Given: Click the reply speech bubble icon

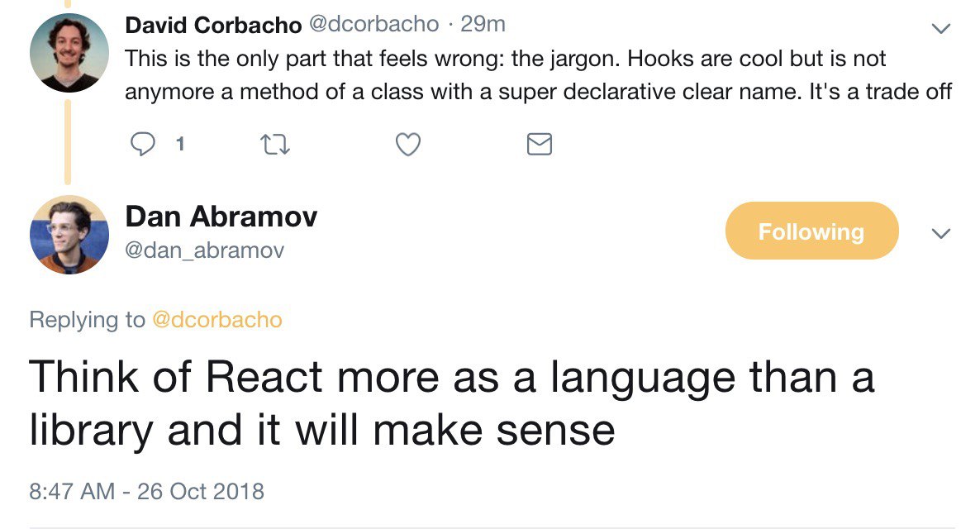Looking at the screenshot, I should pyautogui.click(x=143, y=145).
